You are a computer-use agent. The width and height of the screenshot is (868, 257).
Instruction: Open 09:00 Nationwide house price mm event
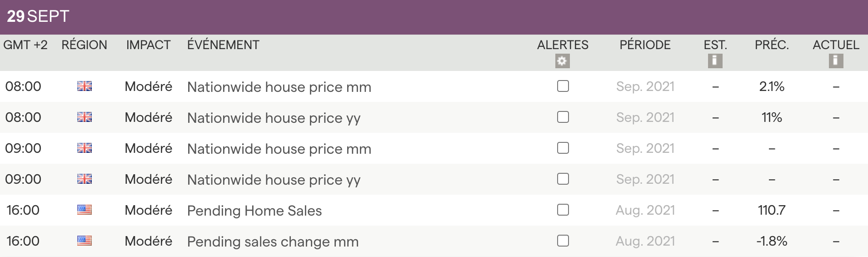(279, 149)
